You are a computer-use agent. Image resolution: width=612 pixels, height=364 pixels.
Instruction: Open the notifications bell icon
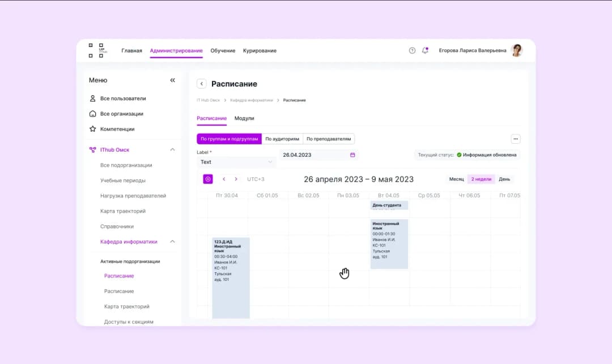tap(425, 50)
